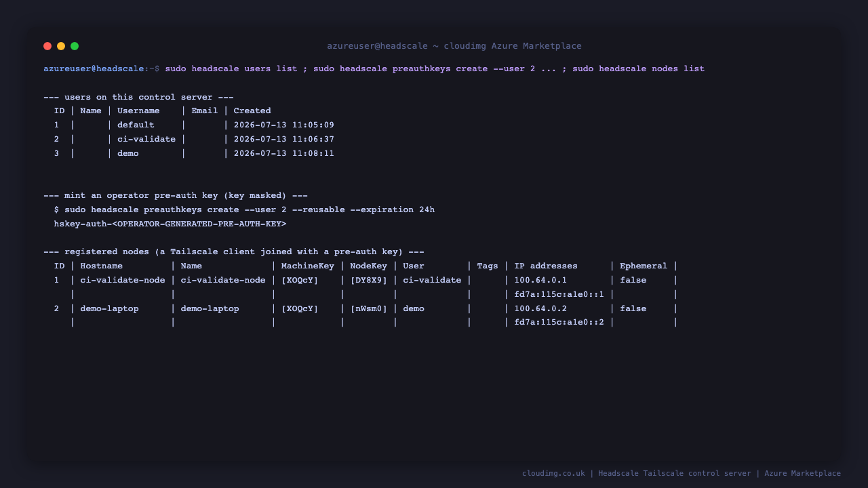The height and width of the screenshot is (488, 868).
Task: Click the NodeKey '[DY8X9]'
Action: coord(369,280)
